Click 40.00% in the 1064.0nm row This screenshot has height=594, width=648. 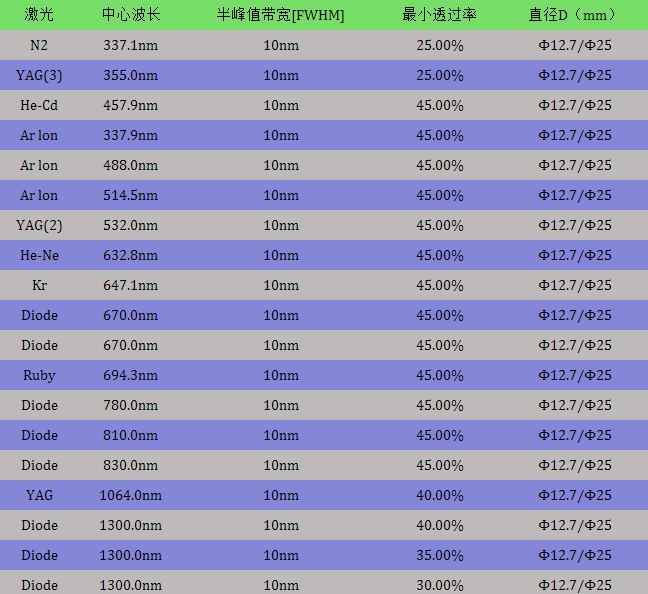click(x=440, y=495)
